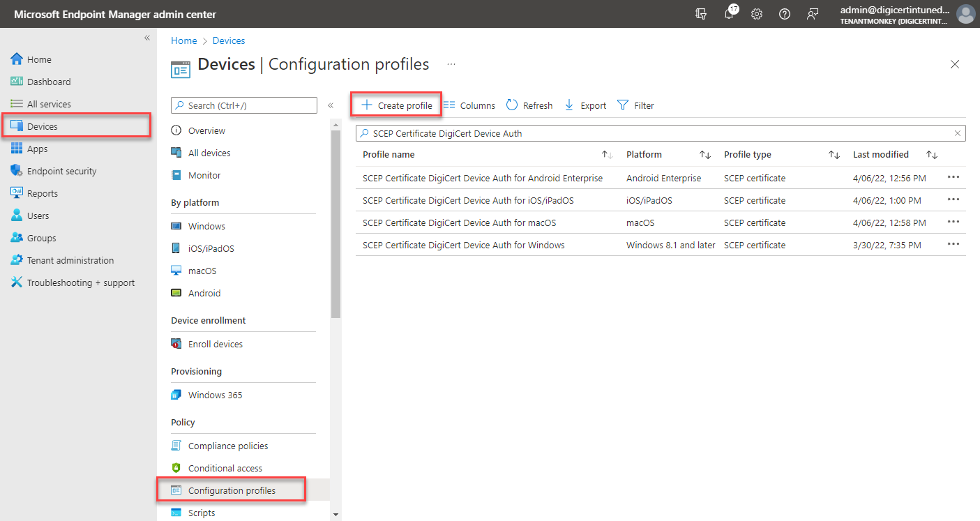Screen dimensions: 980x521
Task: Open SCEP Certificate for iOS/iPadOS profile
Action: [x=468, y=200]
